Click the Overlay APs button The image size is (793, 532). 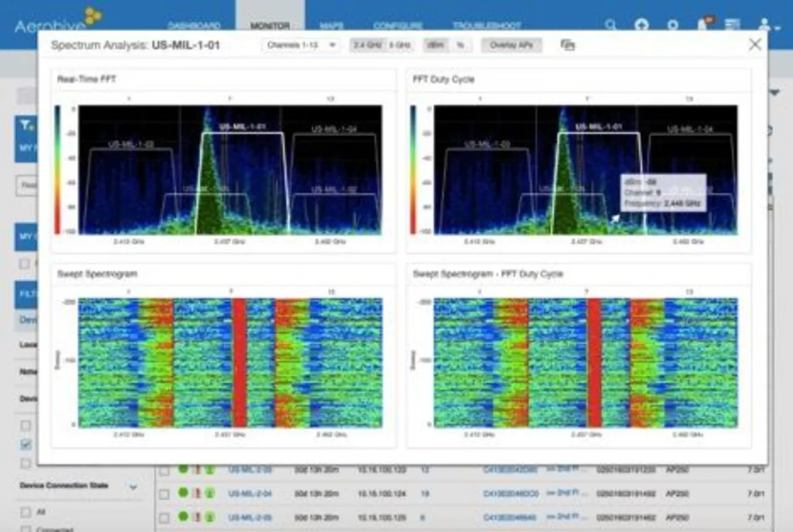(x=512, y=45)
